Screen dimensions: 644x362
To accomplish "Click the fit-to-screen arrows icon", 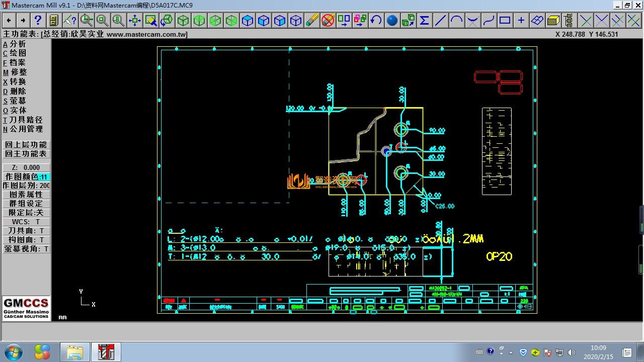I will click(134, 20).
